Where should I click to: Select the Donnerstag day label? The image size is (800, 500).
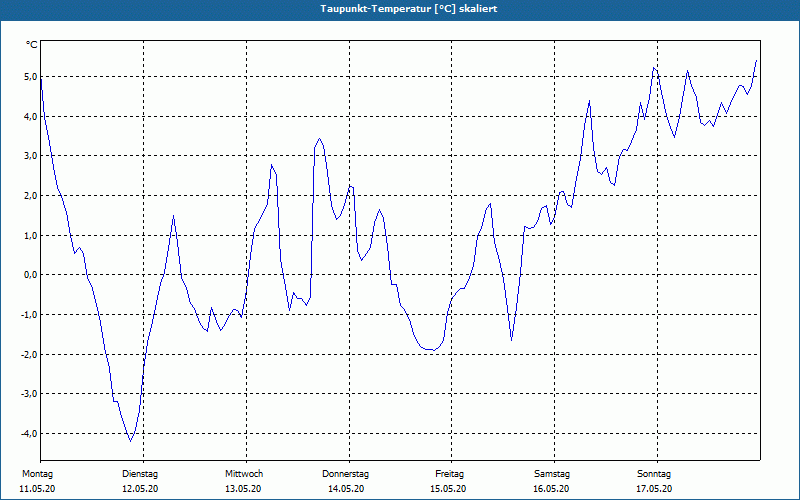(345, 474)
